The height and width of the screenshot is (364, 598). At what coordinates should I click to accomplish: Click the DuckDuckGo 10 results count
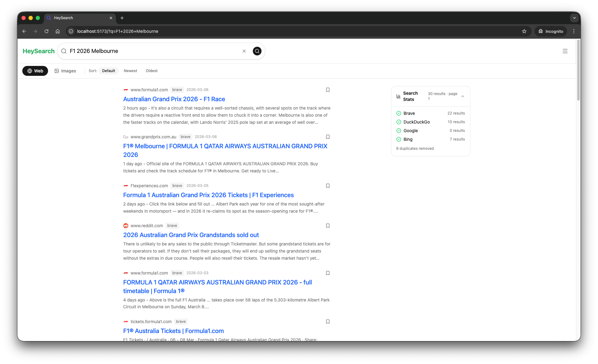point(456,122)
